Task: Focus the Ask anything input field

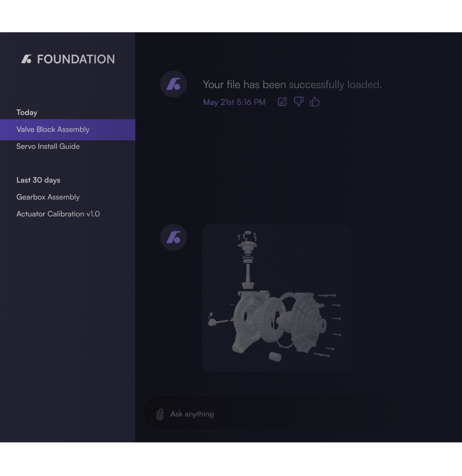Action: tap(303, 413)
